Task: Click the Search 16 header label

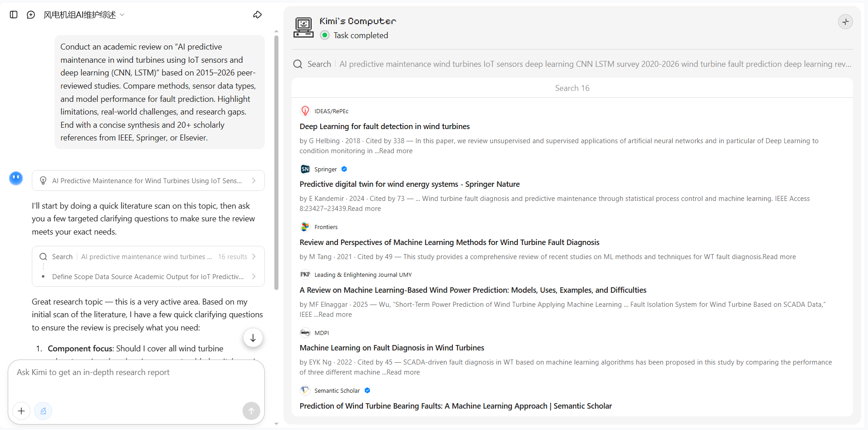Action: 572,88
